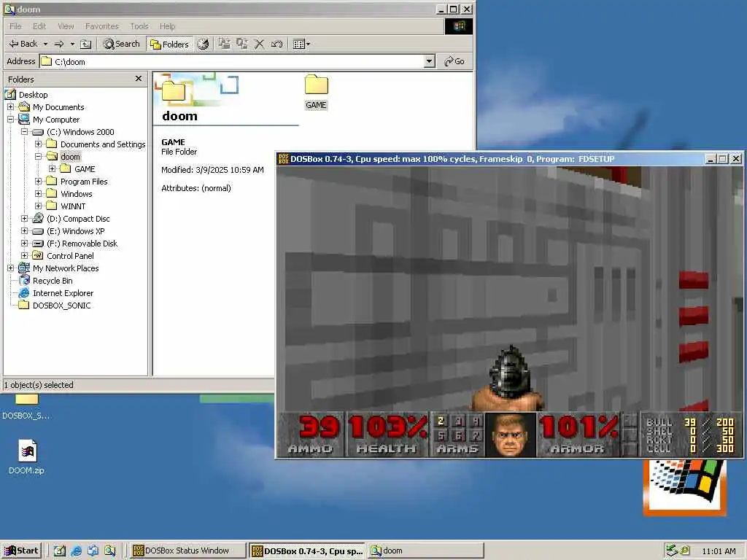The image size is (747, 560).
Task: Click the clock showing 11:01 AM
Action: (x=719, y=551)
